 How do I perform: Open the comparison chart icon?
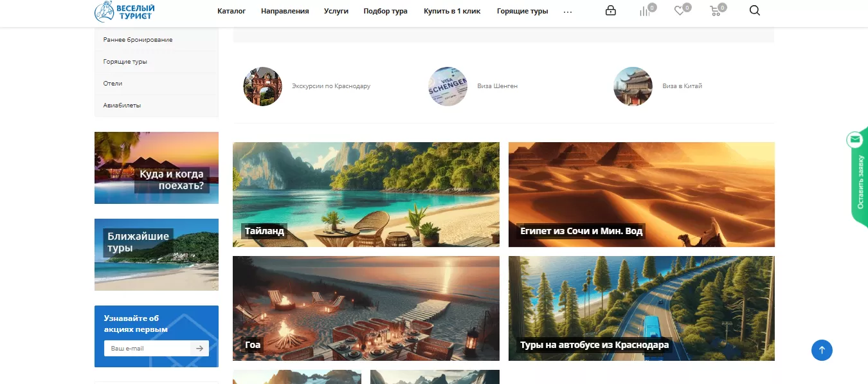click(x=644, y=11)
